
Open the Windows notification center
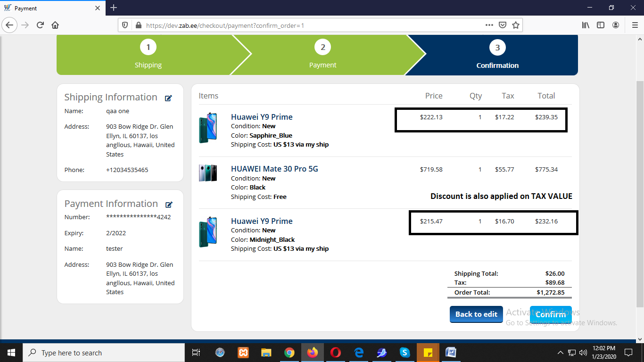pyautogui.click(x=628, y=353)
